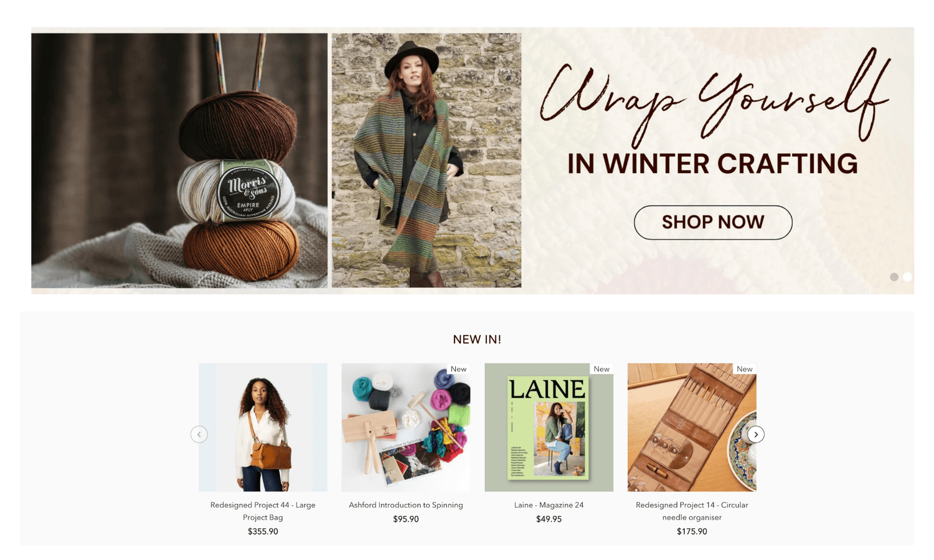
Task: Click the Wrap Yourself script headline
Action: 715,96
